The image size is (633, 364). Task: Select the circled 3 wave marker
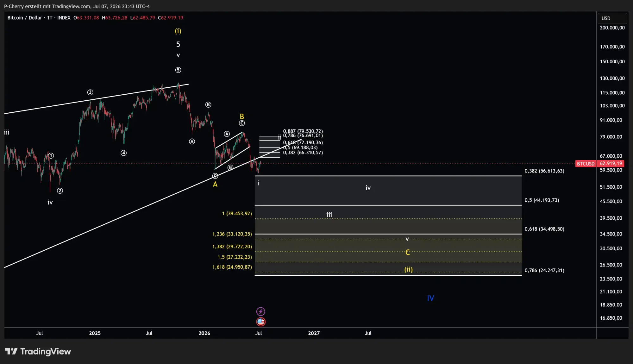[90, 92]
